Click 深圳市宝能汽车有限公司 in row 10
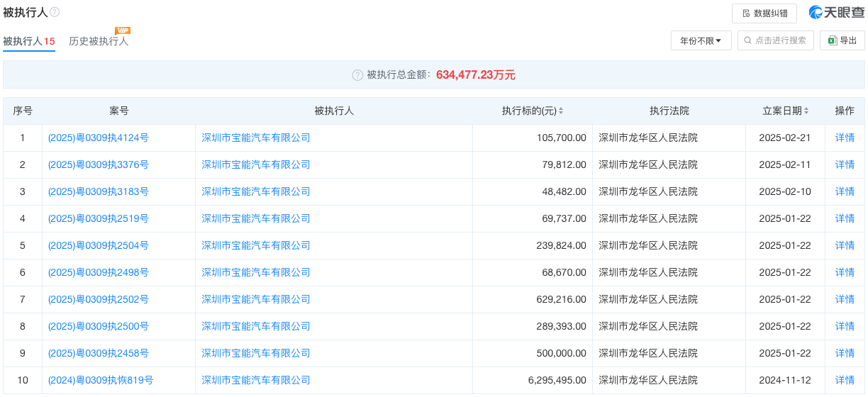This screenshot has height=397, width=868. [x=256, y=380]
